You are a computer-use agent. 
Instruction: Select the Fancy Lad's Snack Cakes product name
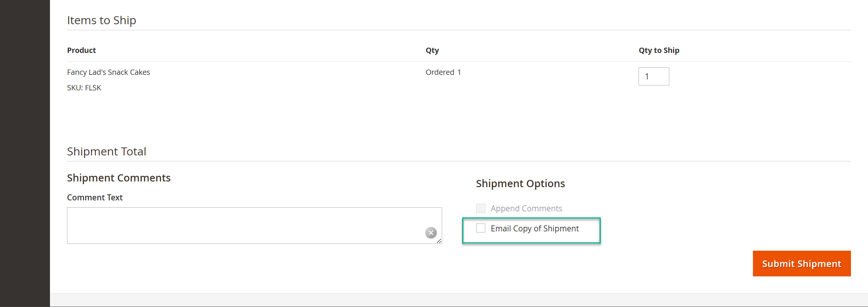pyautogui.click(x=108, y=72)
